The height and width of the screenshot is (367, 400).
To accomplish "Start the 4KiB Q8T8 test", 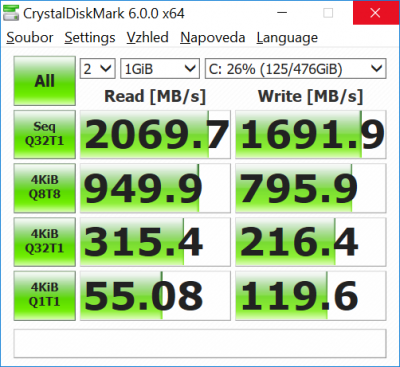I will tap(45, 188).
